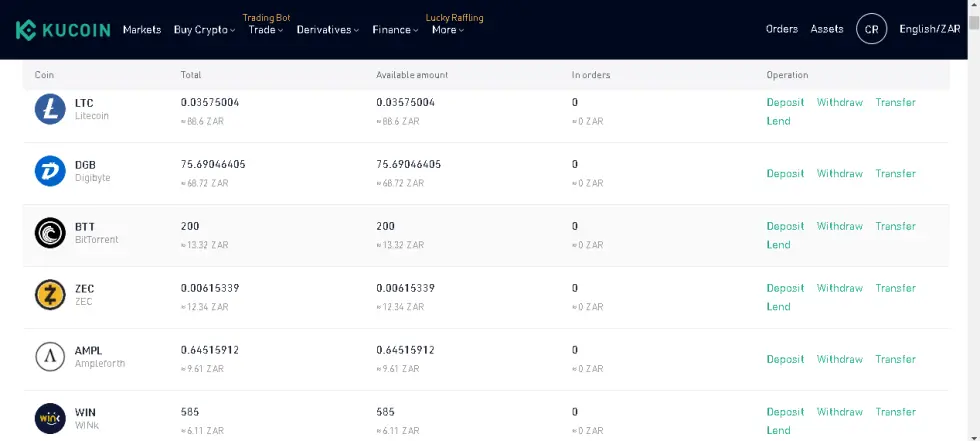Select the DGB total 75.69046405
Screen dimensions: 980x441
(213, 164)
